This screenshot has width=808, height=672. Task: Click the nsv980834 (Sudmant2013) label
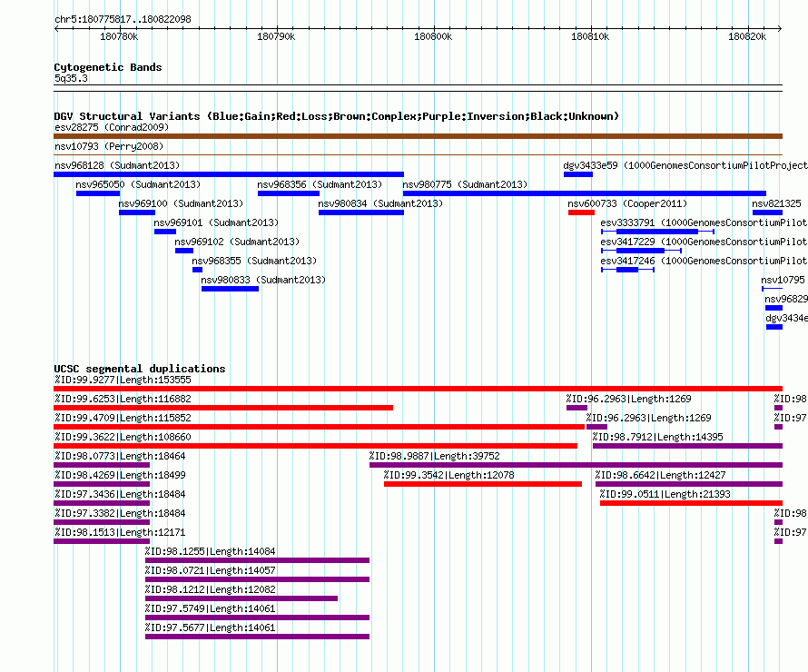click(x=380, y=203)
